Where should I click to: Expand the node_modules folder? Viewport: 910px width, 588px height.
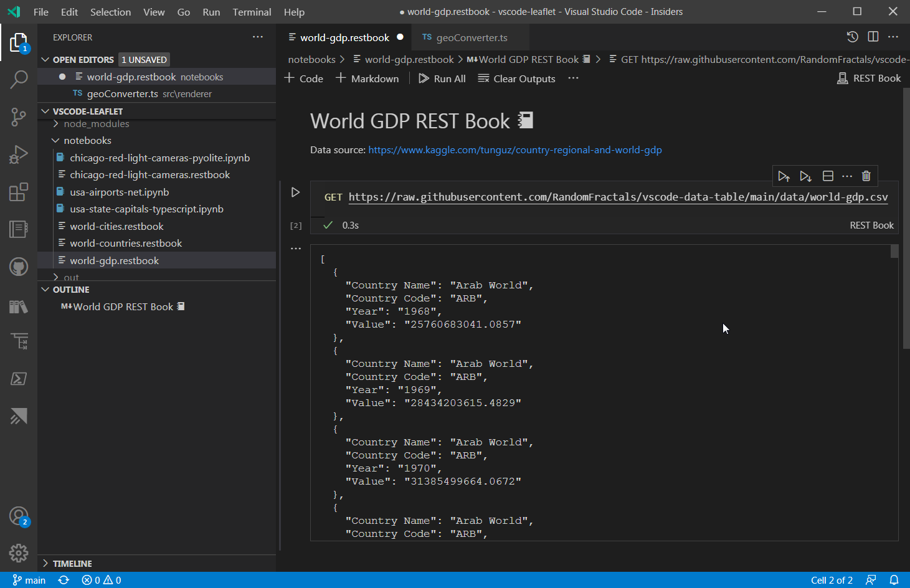click(x=96, y=124)
